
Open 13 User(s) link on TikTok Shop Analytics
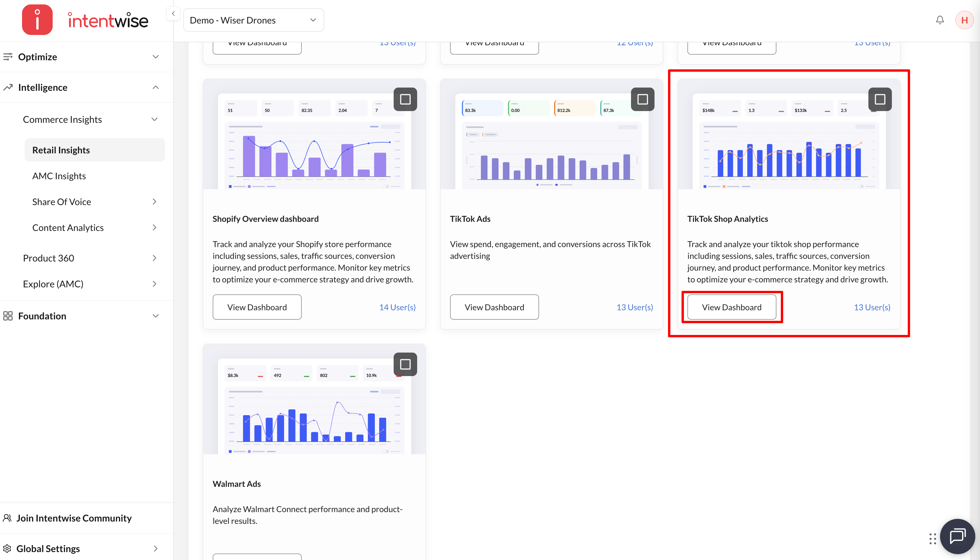[872, 307]
